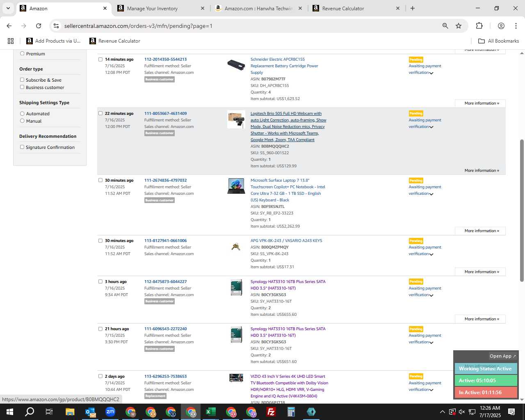Open the Add Products via Upload bookmark

tap(54, 41)
